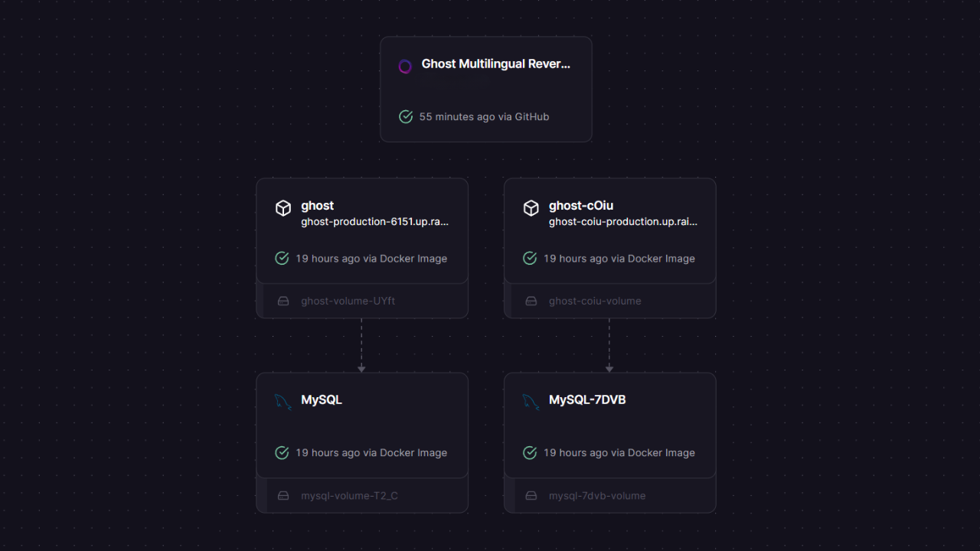Click the disk icon beside mysql-volume-T2_C
This screenshot has width=980, height=551.
click(x=283, y=495)
